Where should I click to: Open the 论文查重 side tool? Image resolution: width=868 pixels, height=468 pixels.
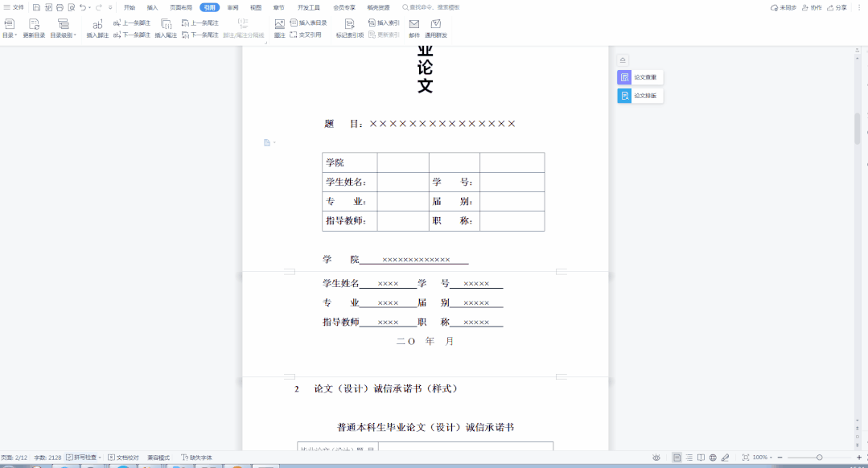640,77
